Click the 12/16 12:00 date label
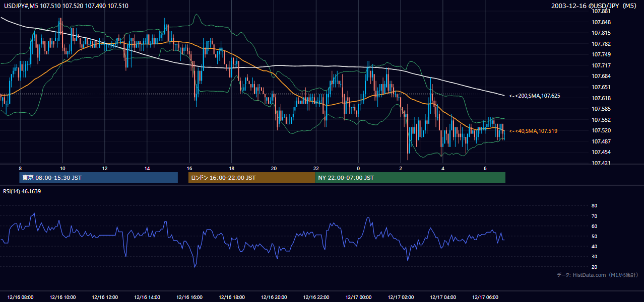Screen dimensions: 644x302 pos(105,297)
